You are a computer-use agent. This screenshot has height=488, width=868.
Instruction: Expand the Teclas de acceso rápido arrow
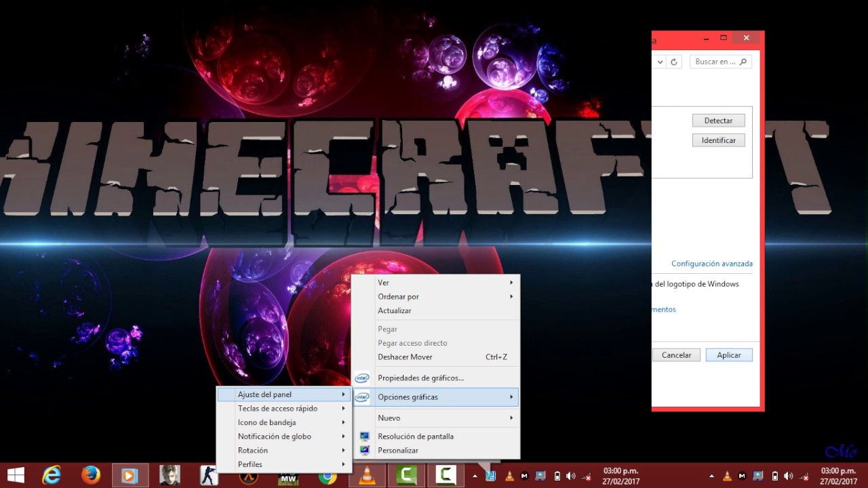point(343,409)
